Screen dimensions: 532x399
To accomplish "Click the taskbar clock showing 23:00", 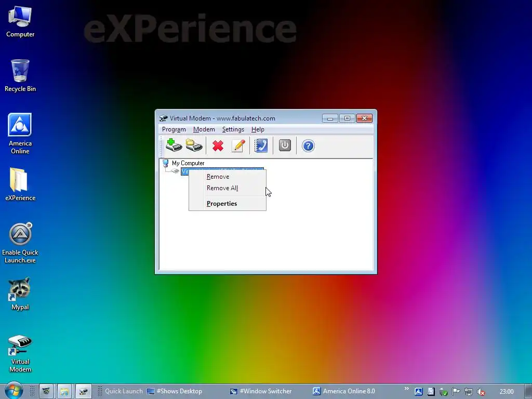I will tap(506, 392).
